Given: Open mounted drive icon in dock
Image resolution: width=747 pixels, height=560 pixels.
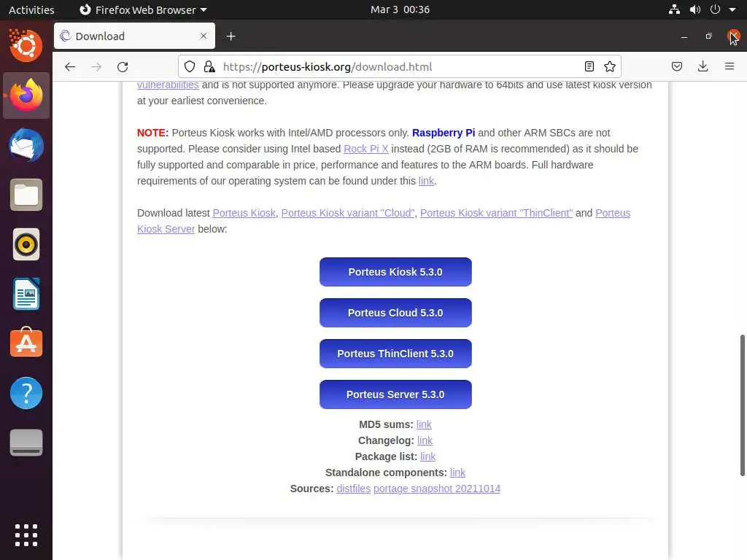Looking at the screenshot, I should 26,443.
